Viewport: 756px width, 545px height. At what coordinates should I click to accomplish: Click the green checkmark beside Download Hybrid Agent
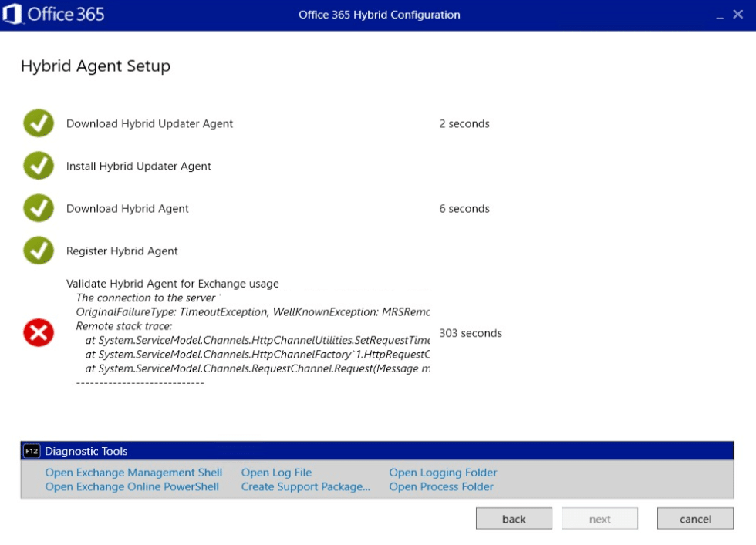click(38, 208)
